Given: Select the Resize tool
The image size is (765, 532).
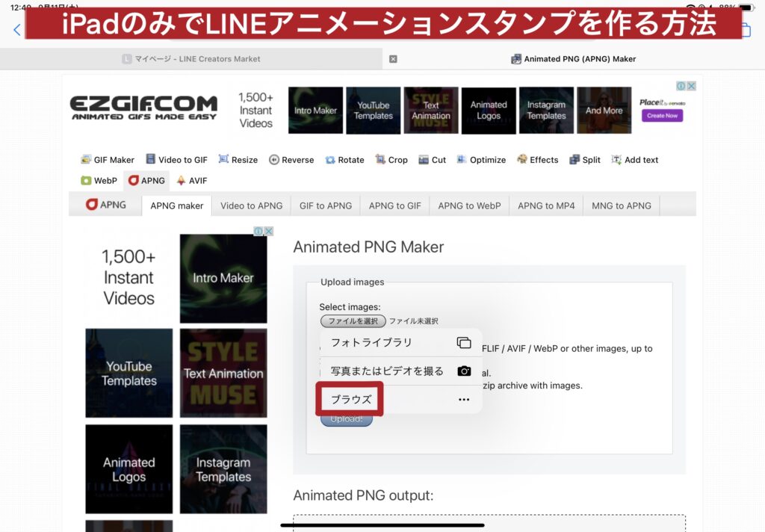Looking at the screenshot, I should 238,160.
